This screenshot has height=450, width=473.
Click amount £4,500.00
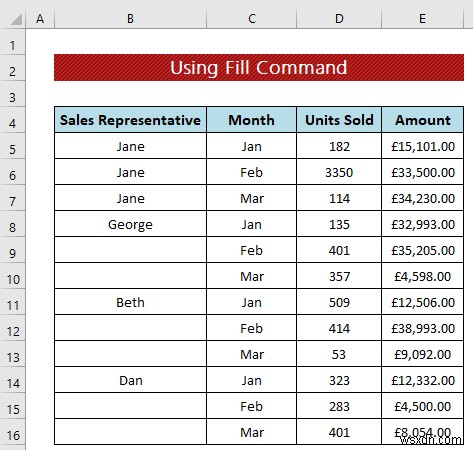click(x=423, y=406)
